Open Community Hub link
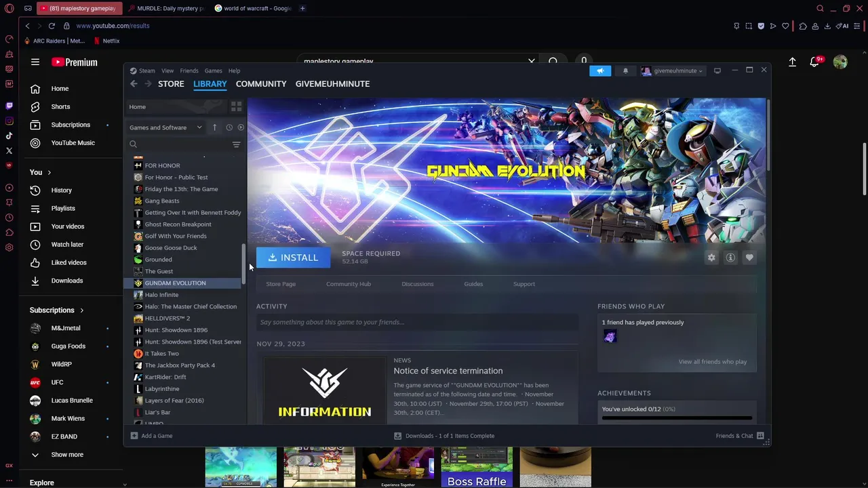The image size is (868, 488). click(349, 284)
